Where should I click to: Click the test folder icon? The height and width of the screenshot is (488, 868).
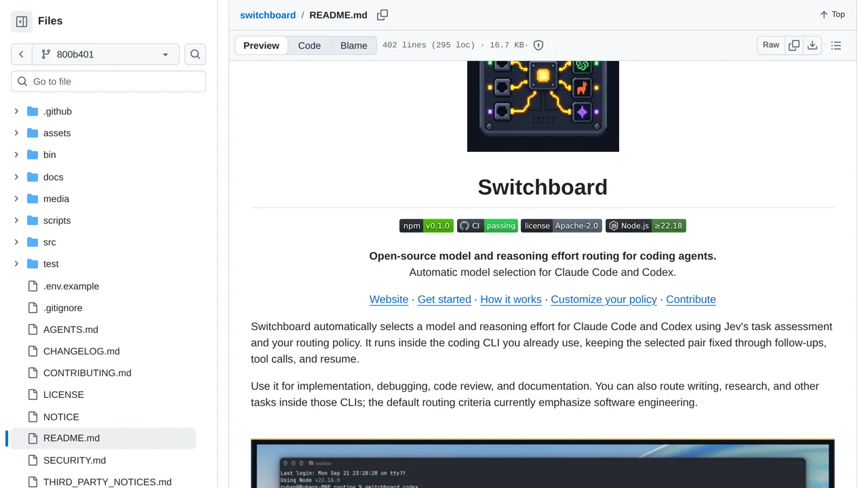pyautogui.click(x=33, y=264)
